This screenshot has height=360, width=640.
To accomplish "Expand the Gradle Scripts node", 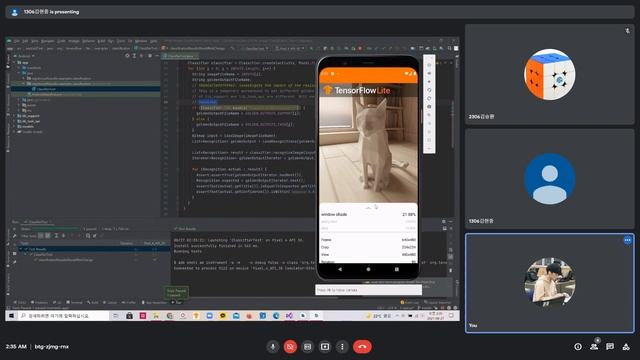I will 15,132.
